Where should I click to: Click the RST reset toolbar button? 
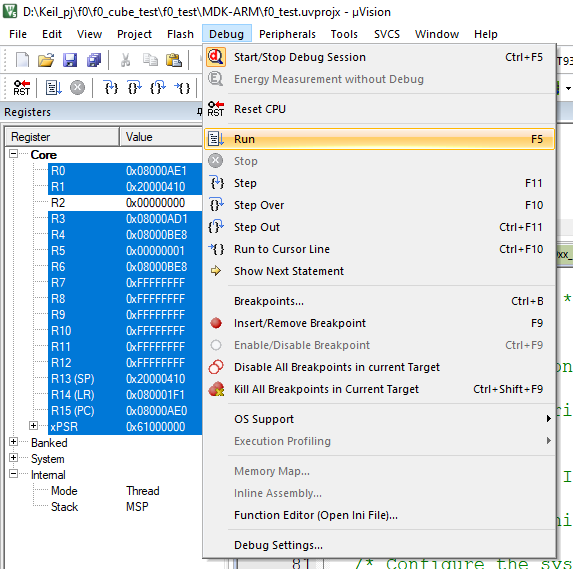coord(22,88)
